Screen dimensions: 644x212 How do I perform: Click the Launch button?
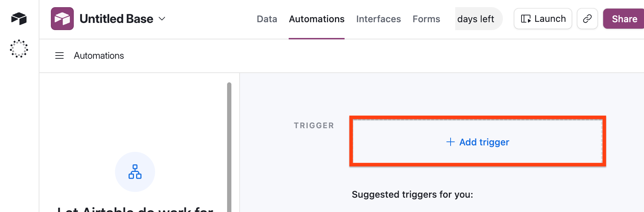(x=542, y=19)
